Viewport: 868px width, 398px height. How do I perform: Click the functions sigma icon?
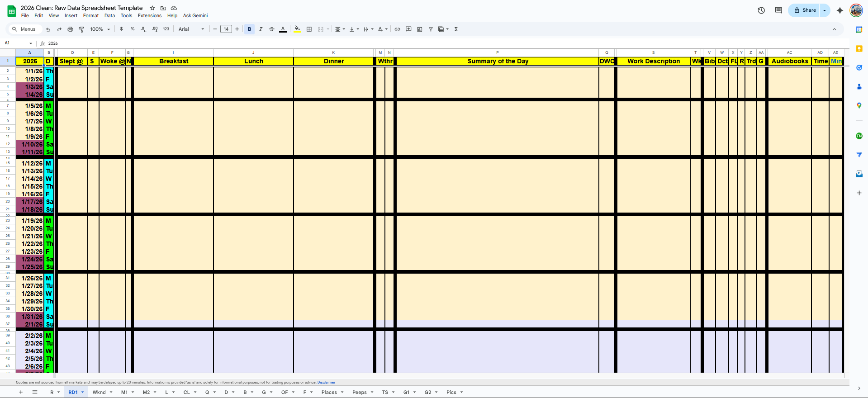tap(456, 29)
